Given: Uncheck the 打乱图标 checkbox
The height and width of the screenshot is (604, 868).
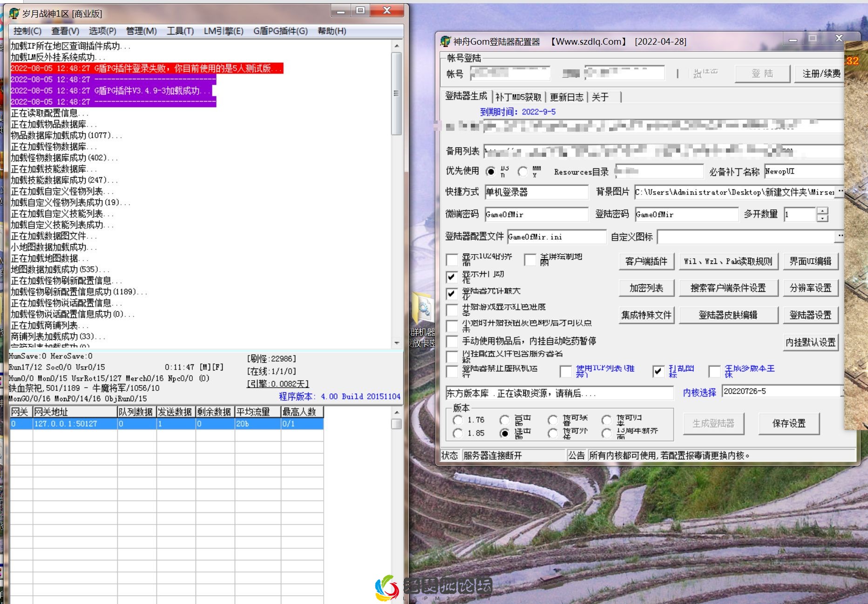Looking at the screenshot, I should 658,372.
